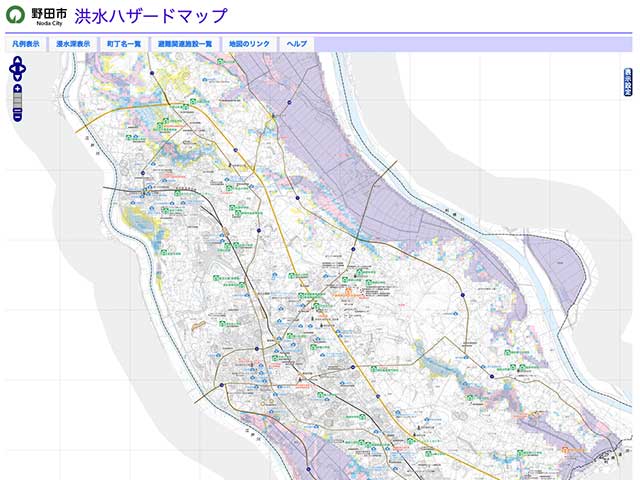
Task: Click the 洪水ハザードマップ title
Action: (151, 16)
